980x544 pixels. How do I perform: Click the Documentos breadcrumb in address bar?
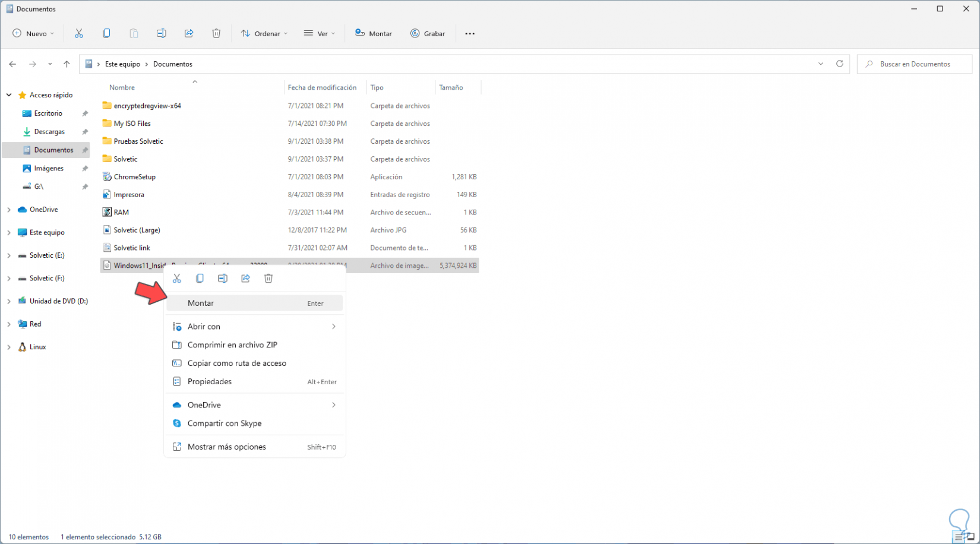(173, 64)
